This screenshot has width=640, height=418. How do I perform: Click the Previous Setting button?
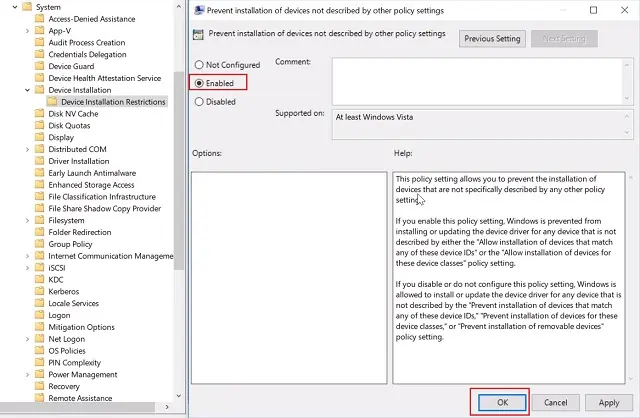click(492, 39)
